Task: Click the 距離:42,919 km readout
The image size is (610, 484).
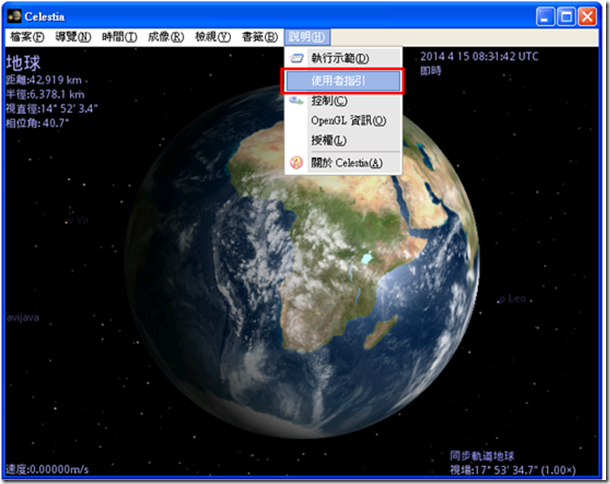Action: coord(44,80)
